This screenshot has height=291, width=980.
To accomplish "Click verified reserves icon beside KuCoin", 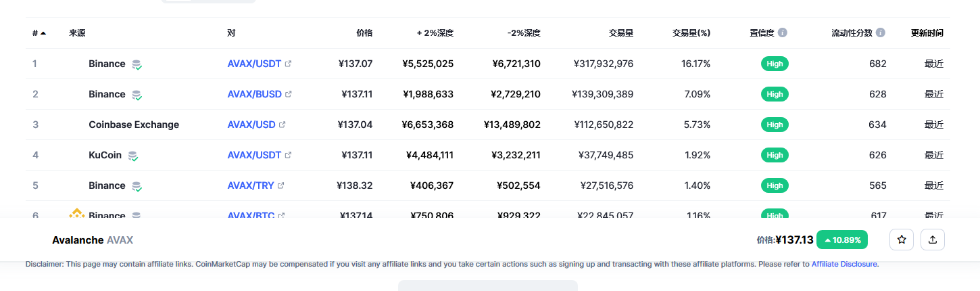I will [x=133, y=156].
